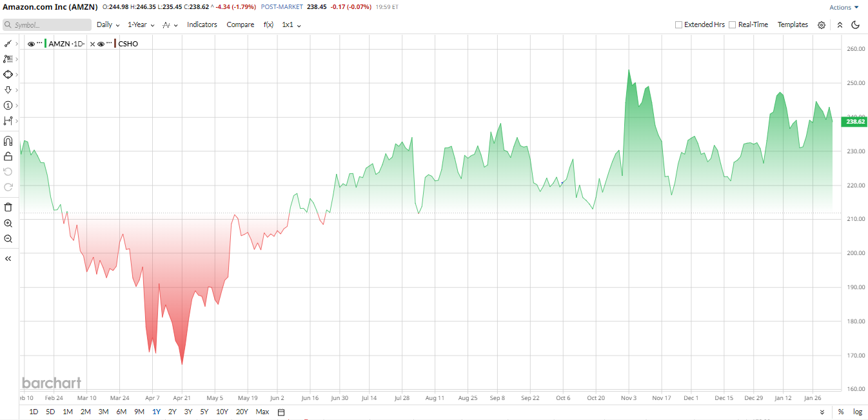This screenshot has width=868, height=420.
Task: Click the symbol search magnifier icon
Action: coord(9,25)
